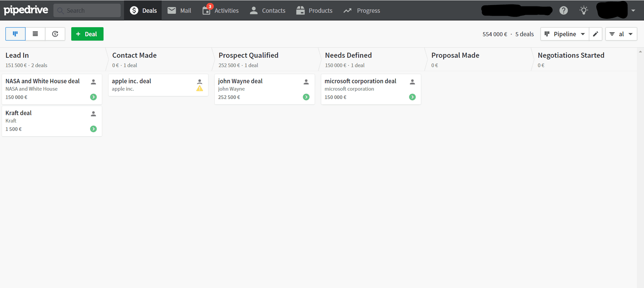Switch to list view
Viewport: 644px width, 288px height.
pyautogui.click(x=35, y=34)
